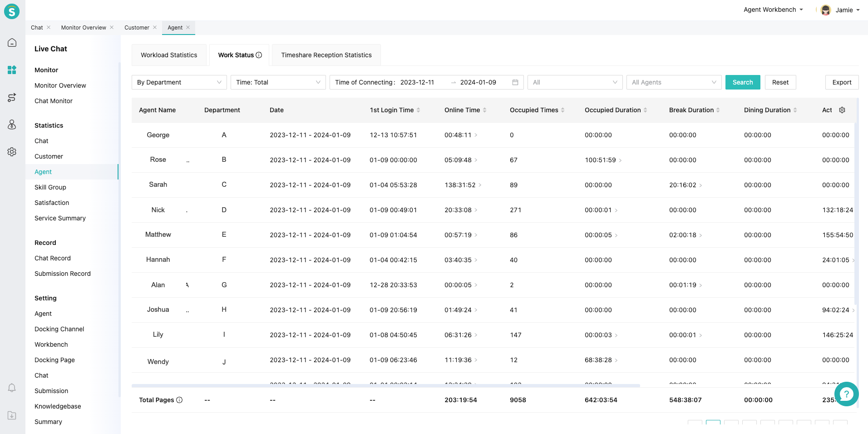Open Docking Page setting

pos(54,360)
